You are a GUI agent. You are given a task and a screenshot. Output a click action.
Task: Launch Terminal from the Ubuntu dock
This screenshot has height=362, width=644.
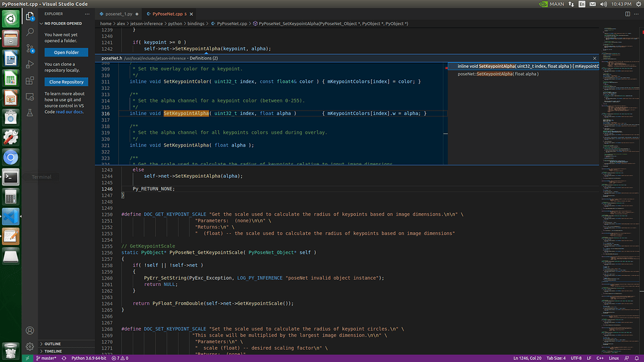point(11,177)
